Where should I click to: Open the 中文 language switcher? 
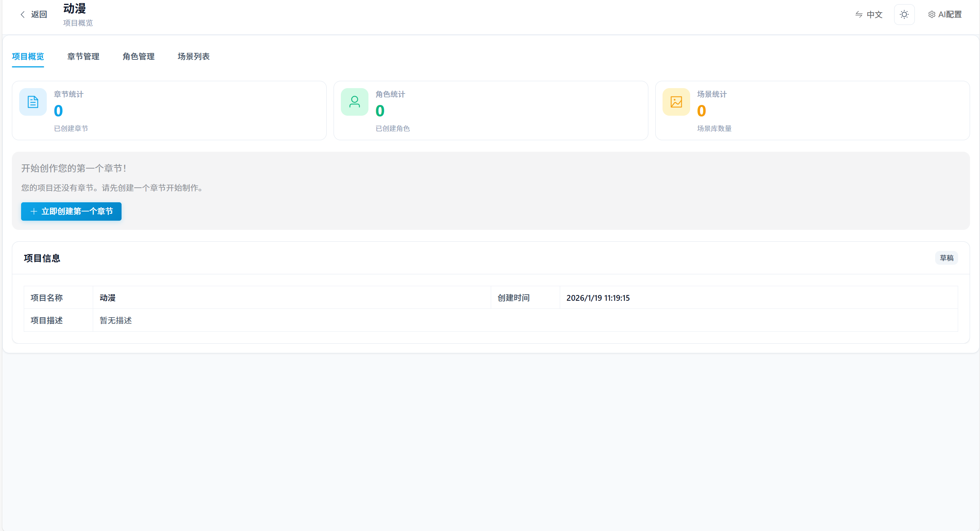[x=874, y=15]
